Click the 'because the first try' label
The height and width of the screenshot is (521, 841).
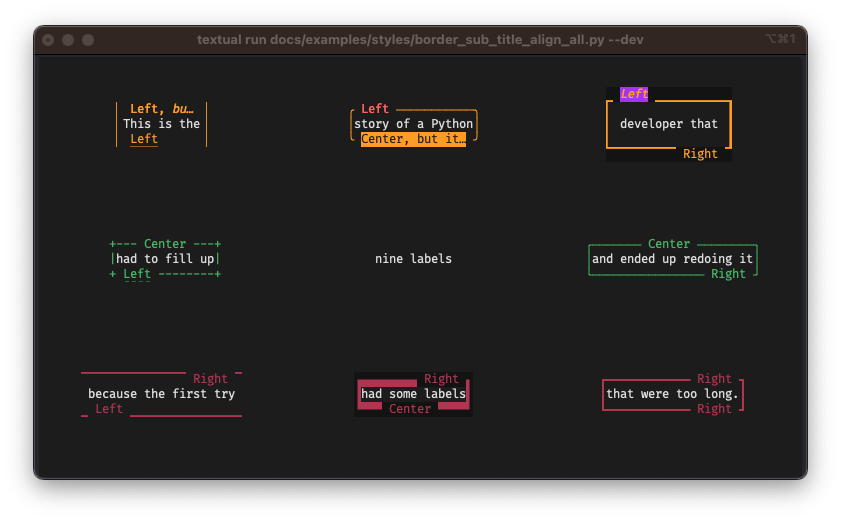(161, 394)
